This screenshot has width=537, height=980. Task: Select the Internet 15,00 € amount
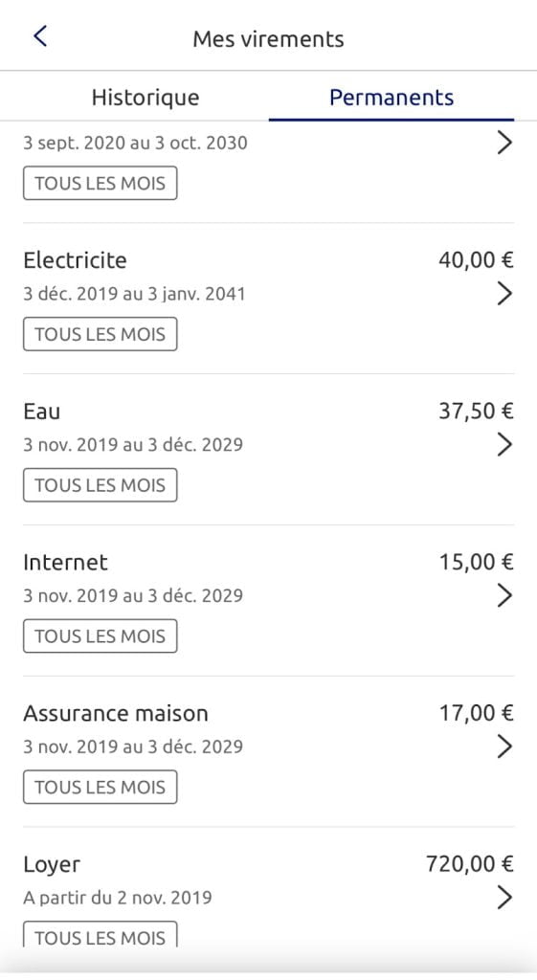coord(476,563)
